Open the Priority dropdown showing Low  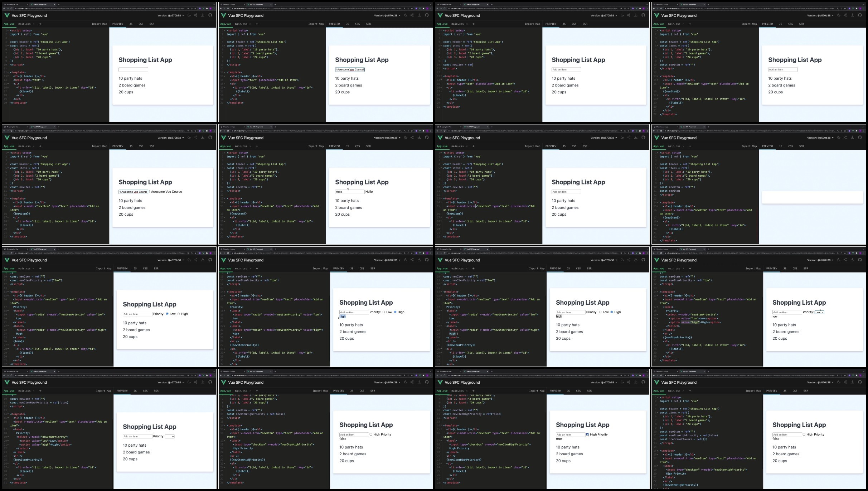tap(819, 312)
